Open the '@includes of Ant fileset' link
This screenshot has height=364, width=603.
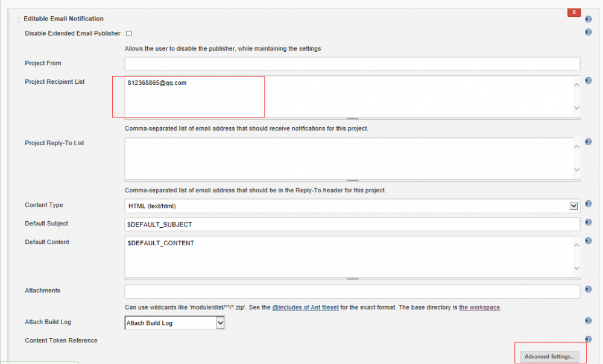[x=305, y=307]
